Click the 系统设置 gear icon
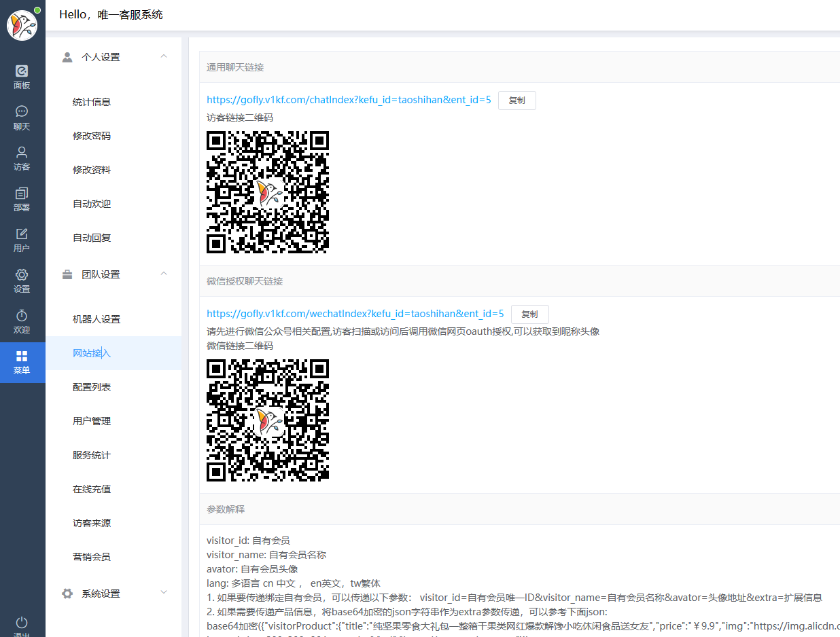The image size is (840, 637). pos(67,594)
